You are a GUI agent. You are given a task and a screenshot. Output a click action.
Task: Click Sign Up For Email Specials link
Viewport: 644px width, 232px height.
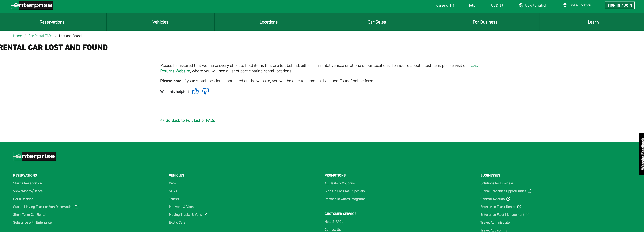[344, 191]
